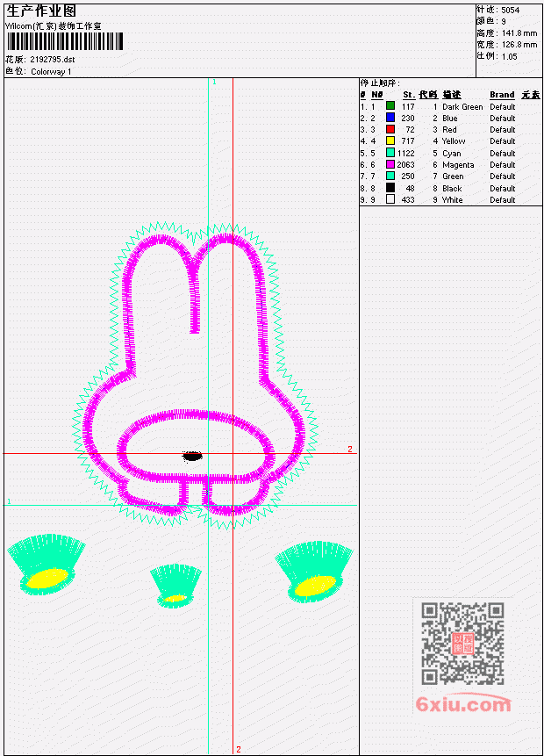Screen dimensions: 544x756
Task: Click the 'St.' column header
Action: [409, 95]
